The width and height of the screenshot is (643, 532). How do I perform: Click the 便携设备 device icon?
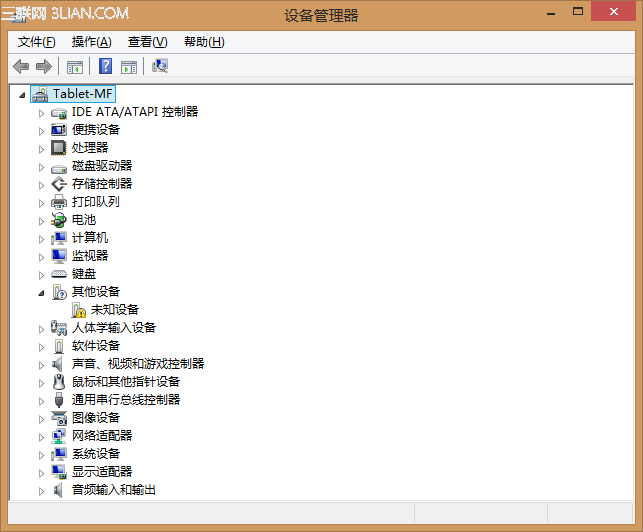(59, 130)
